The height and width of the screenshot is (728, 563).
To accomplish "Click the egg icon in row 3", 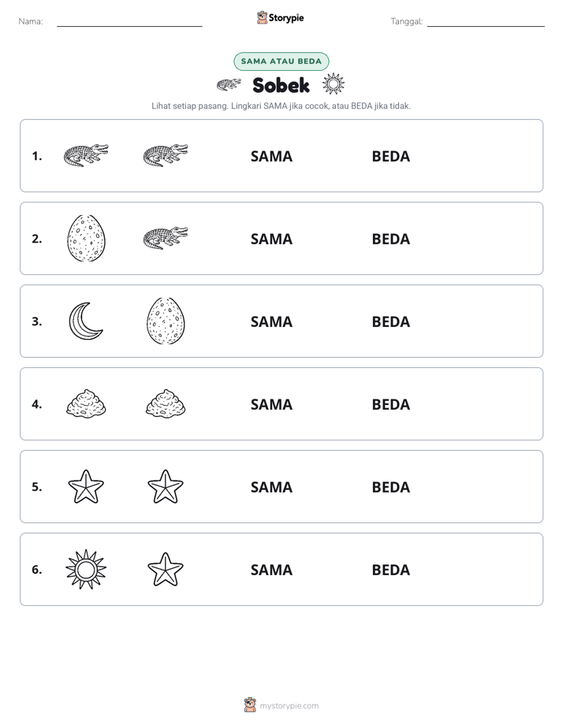I will coord(166,321).
